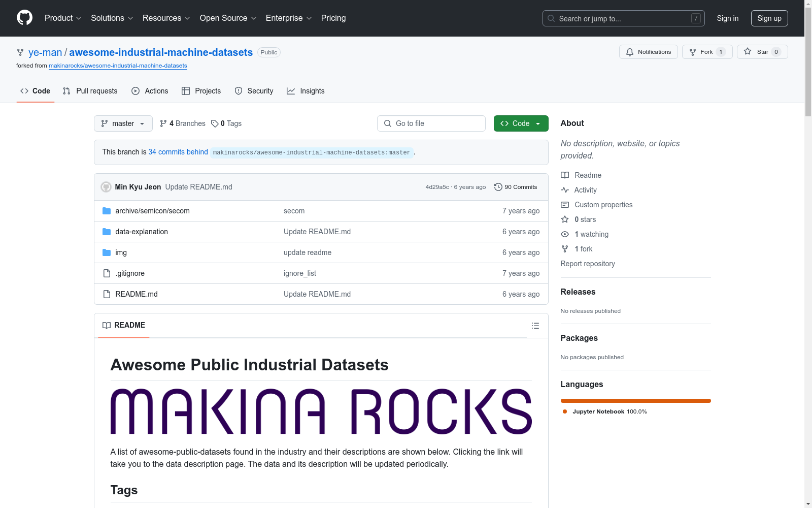Open the Jupyter Notebook language link
This screenshot has width=812, height=508.
coord(610,411)
